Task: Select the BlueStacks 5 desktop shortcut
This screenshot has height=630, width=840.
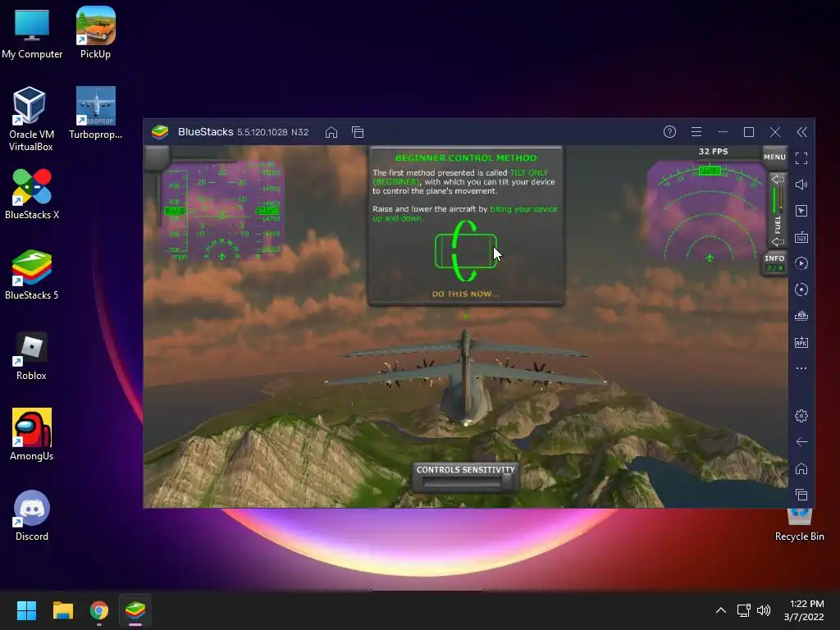Action: point(32,274)
